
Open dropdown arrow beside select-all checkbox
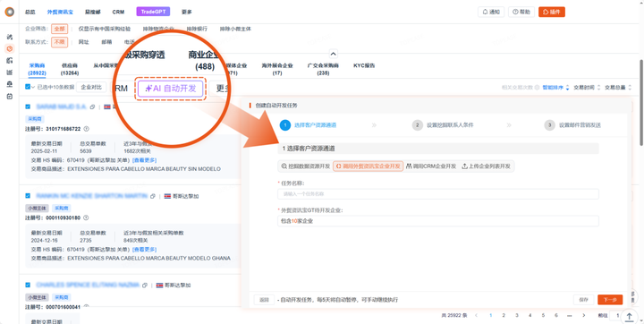click(x=33, y=87)
